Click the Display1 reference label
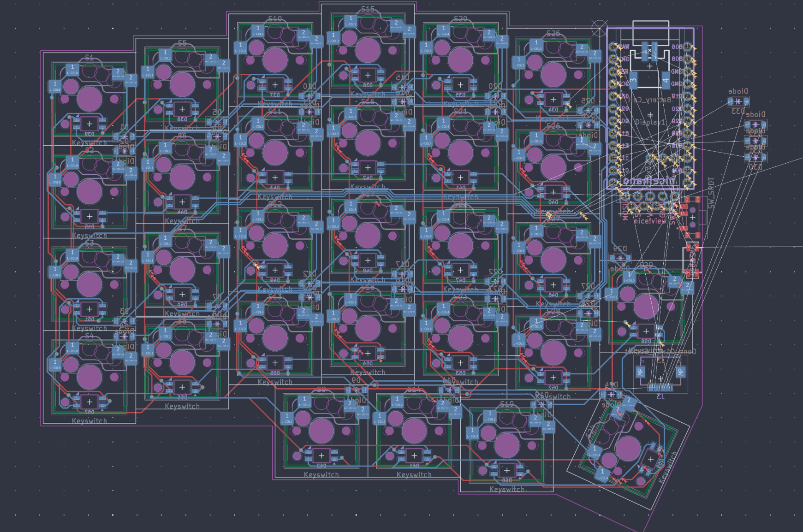This screenshot has height=532, width=803. coord(650,121)
